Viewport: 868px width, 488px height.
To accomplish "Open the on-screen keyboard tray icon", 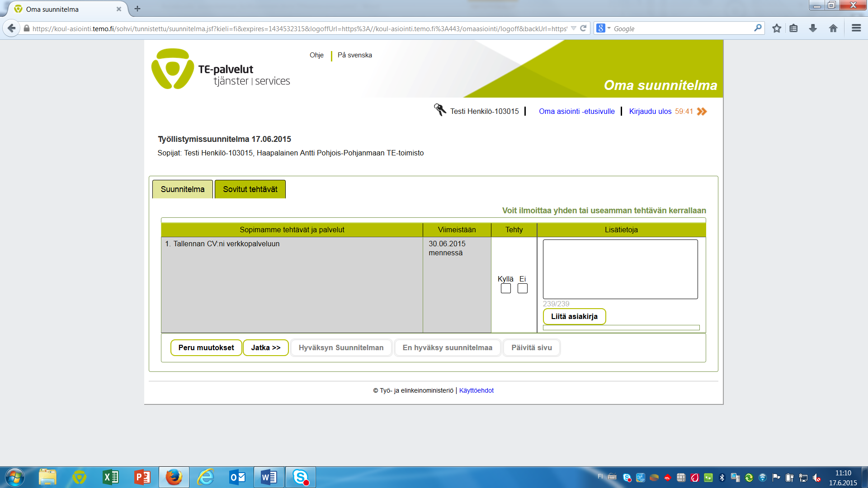I will (612, 477).
